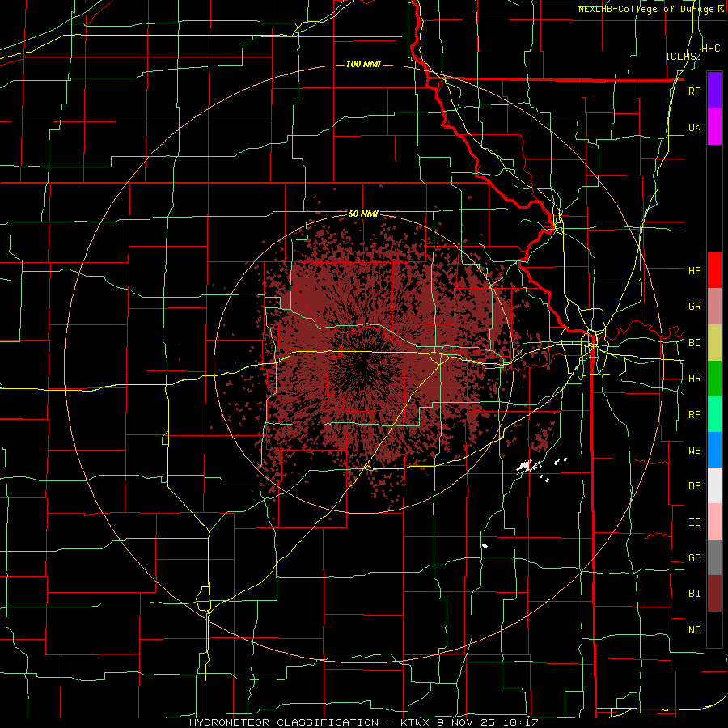Click the IC legend label

click(x=694, y=523)
